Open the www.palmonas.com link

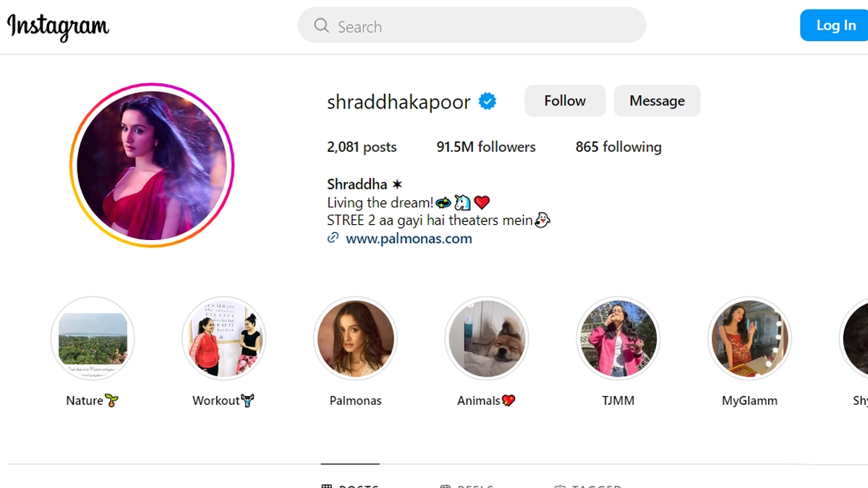409,239
